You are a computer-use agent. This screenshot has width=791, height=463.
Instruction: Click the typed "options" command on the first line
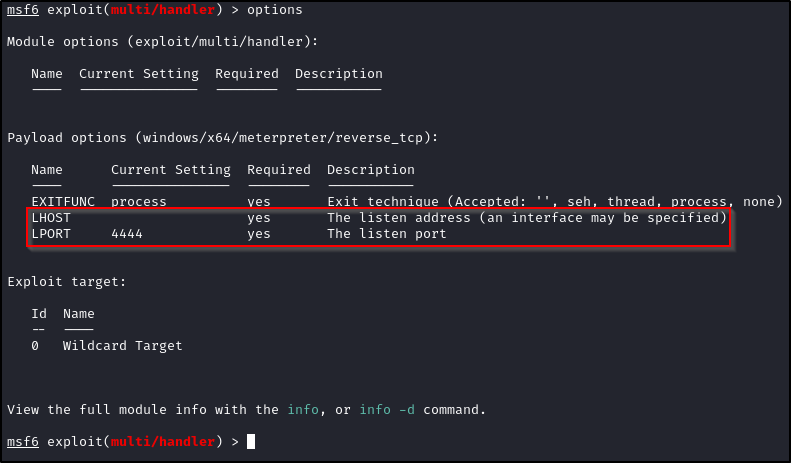pos(274,10)
